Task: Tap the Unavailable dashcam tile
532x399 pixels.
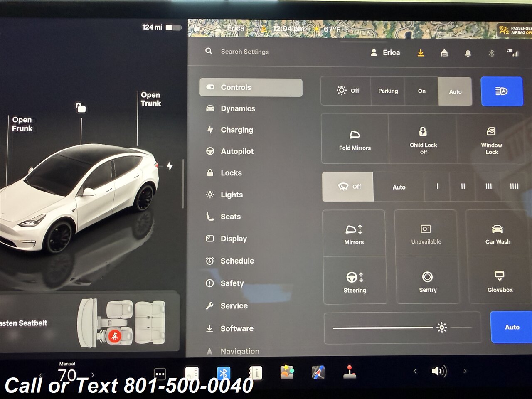Action: pos(426,234)
